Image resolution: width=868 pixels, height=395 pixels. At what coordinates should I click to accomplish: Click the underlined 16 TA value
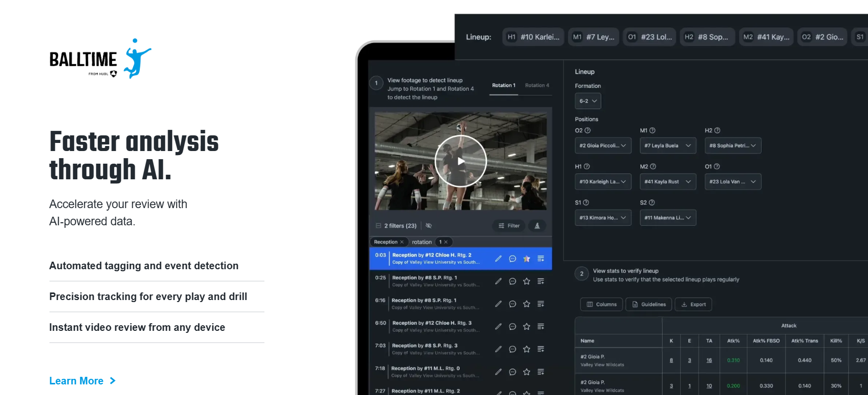(x=709, y=360)
